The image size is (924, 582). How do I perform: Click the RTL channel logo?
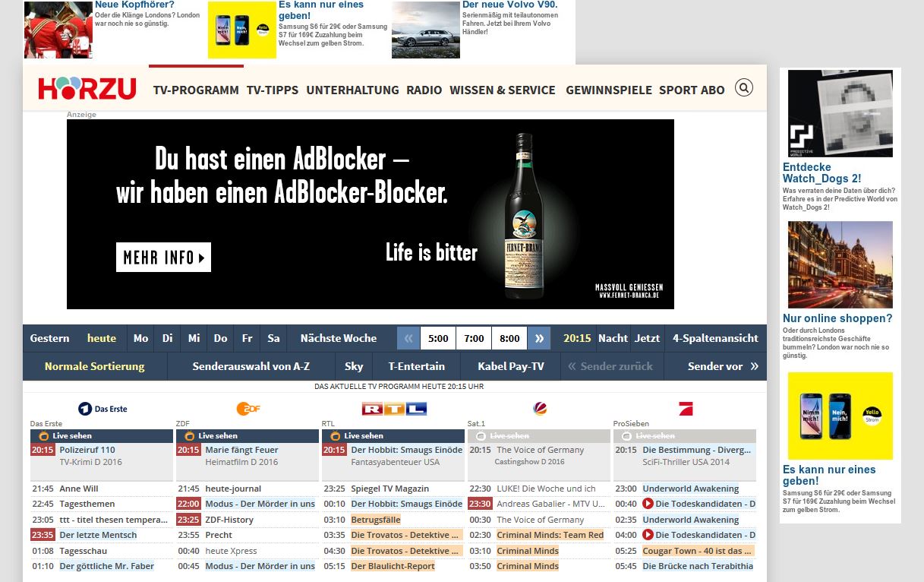394,409
